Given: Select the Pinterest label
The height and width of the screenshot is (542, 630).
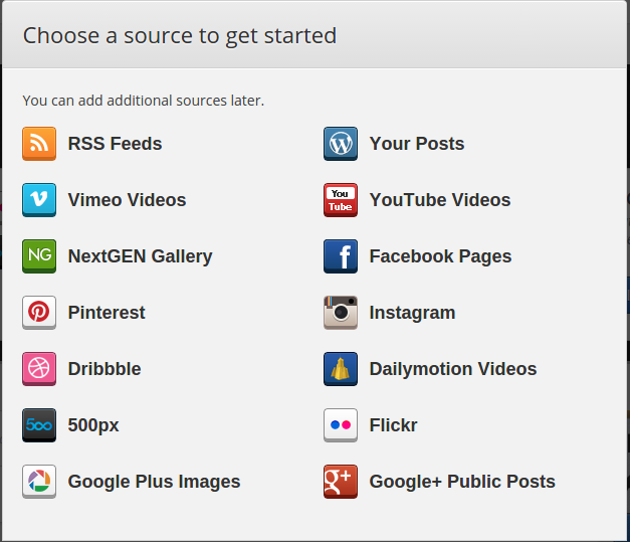Looking at the screenshot, I should (106, 313).
